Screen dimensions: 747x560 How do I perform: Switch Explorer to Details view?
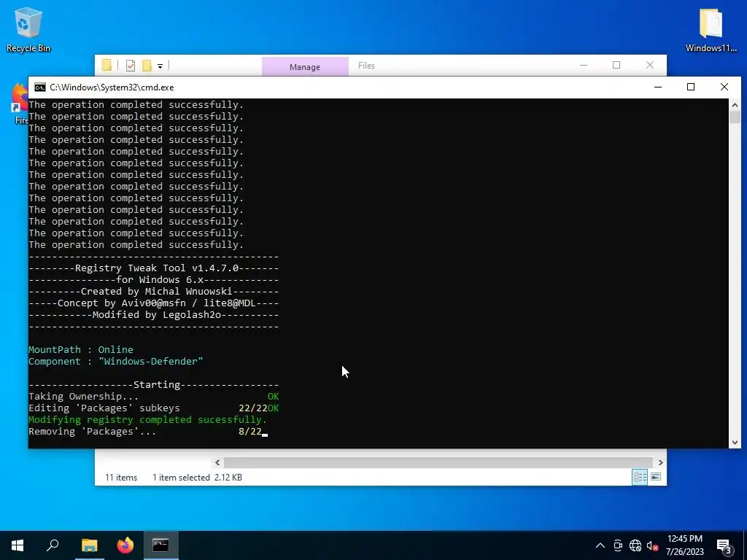[x=640, y=477]
